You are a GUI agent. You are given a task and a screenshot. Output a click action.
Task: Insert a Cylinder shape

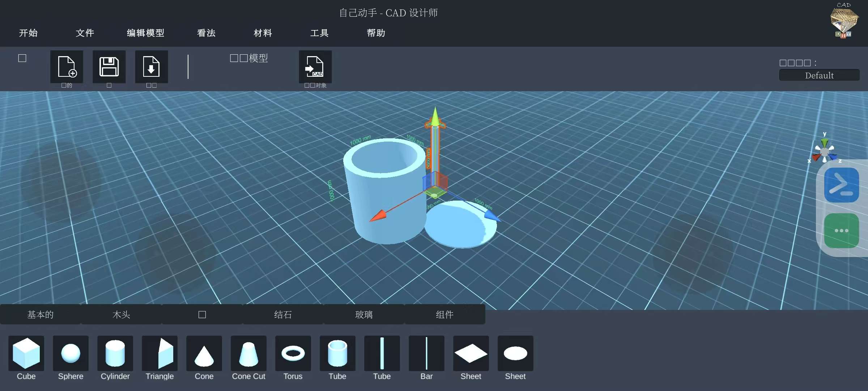coord(115,353)
